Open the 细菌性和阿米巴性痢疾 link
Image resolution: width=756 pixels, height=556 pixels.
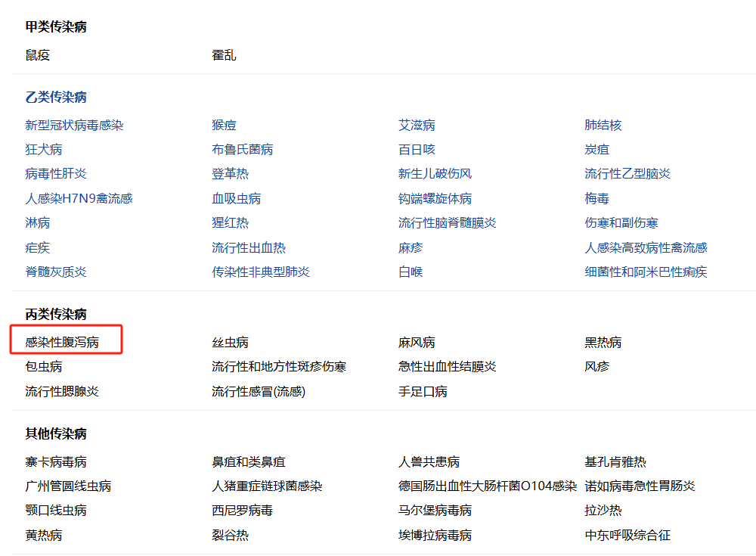(646, 272)
